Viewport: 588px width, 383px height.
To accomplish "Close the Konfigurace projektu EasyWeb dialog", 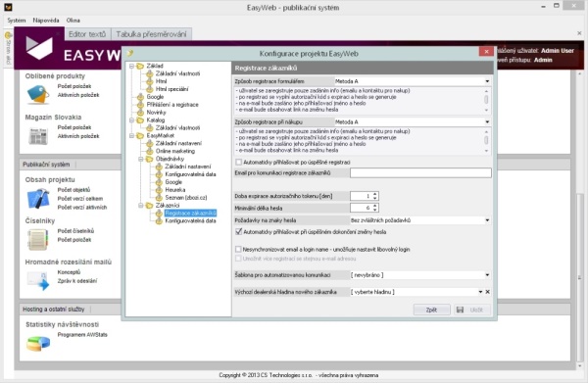I will [486, 52].
